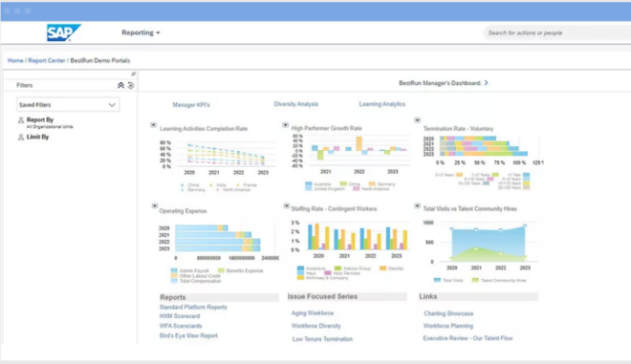The image size is (631, 364).
Task: Open BestRun Manager's Dashboard chevron arrow
Action: [486, 83]
